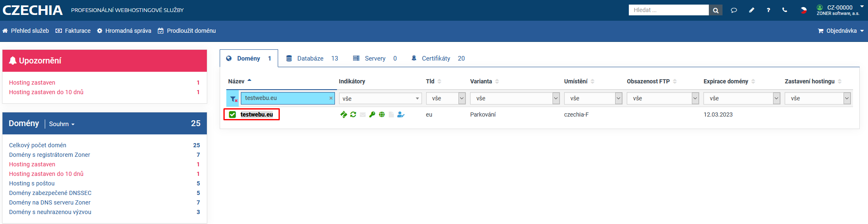Click the blue user edit indicator icon

(x=400, y=114)
